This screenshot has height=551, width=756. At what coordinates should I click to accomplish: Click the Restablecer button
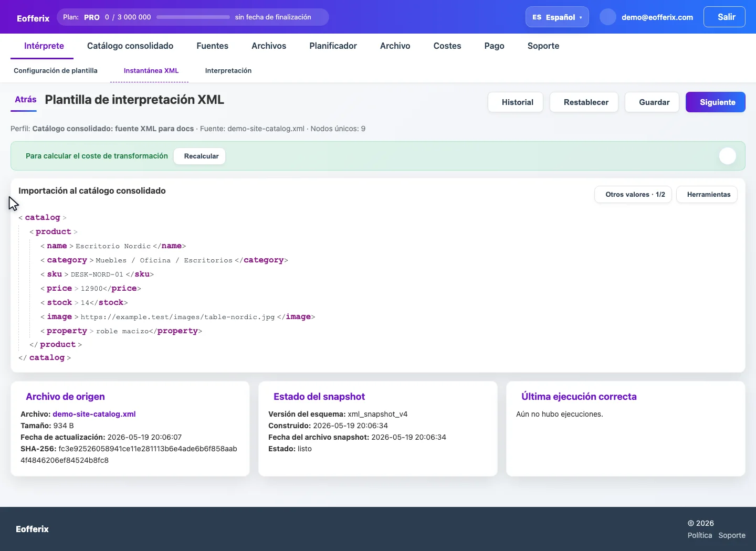584,102
